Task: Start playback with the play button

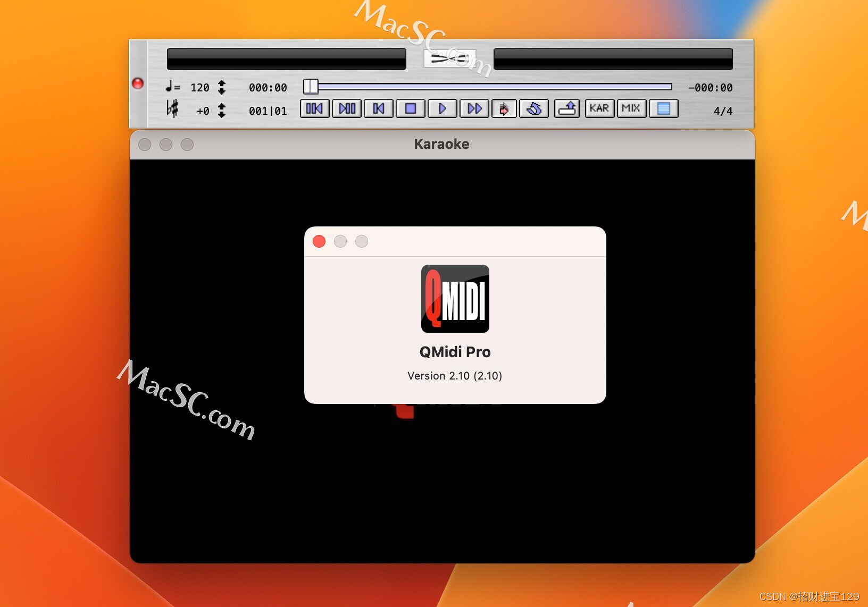Action: (x=443, y=108)
